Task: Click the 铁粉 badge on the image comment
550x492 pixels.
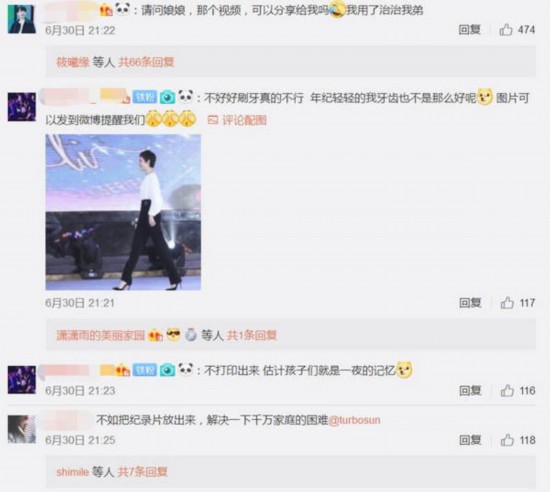Action: [145, 97]
